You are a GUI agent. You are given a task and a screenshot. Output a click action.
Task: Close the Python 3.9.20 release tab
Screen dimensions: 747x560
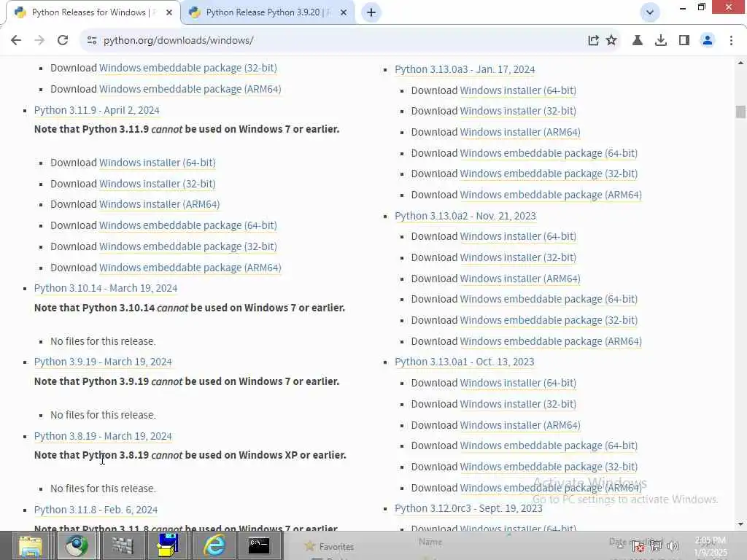(x=344, y=12)
